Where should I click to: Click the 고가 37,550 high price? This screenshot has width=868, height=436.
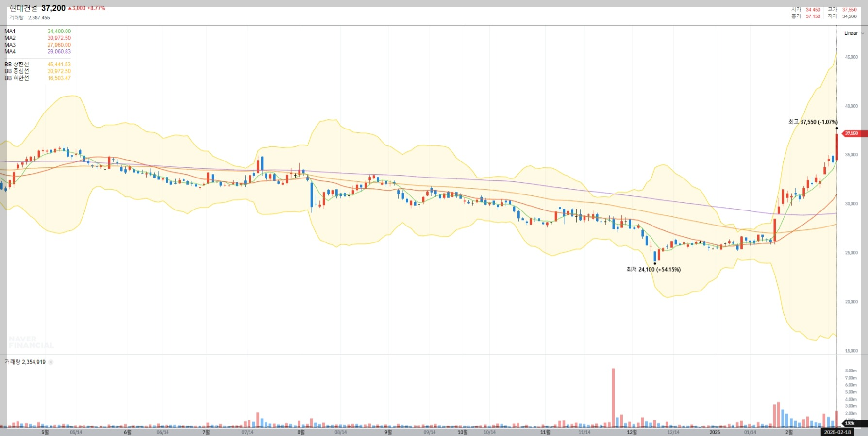[x=842, y=10]
